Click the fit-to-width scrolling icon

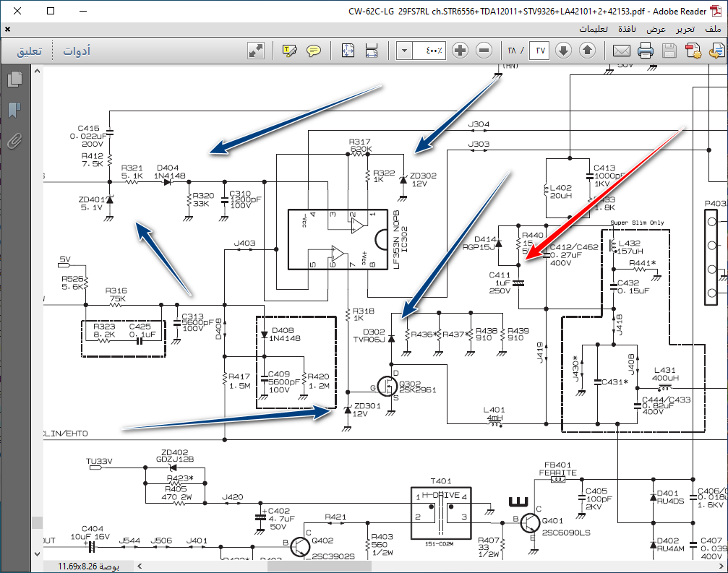(372, 50)
